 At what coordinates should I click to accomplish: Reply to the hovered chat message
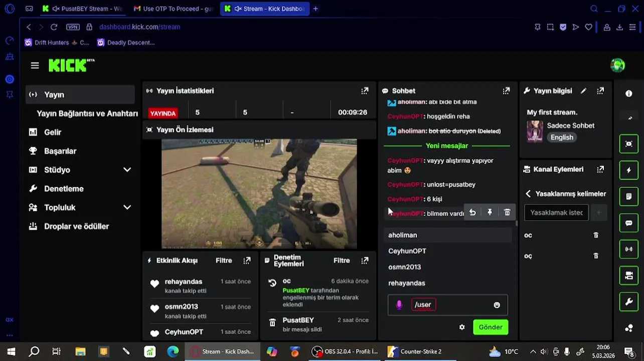tap(472, 213)
